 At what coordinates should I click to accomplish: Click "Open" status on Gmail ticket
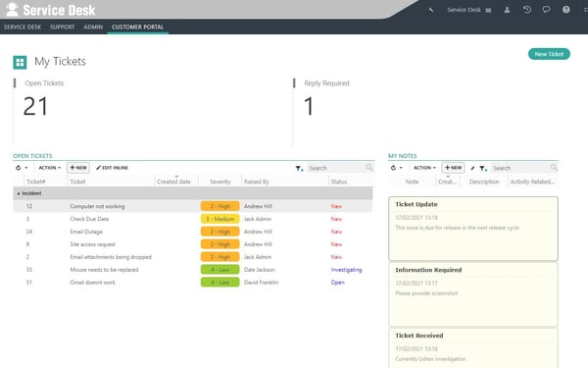[x=337, y=283]
